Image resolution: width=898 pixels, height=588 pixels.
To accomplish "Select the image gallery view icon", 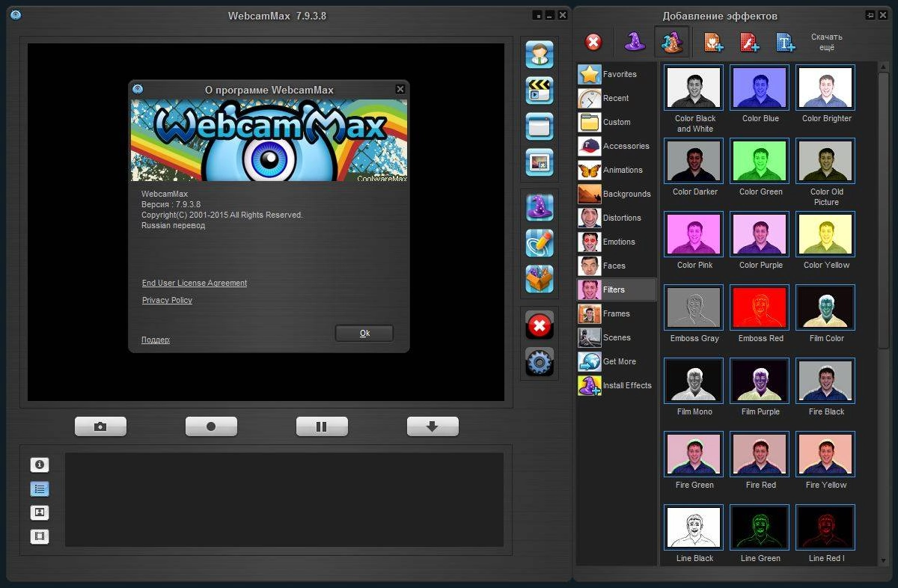I will 40,512.
